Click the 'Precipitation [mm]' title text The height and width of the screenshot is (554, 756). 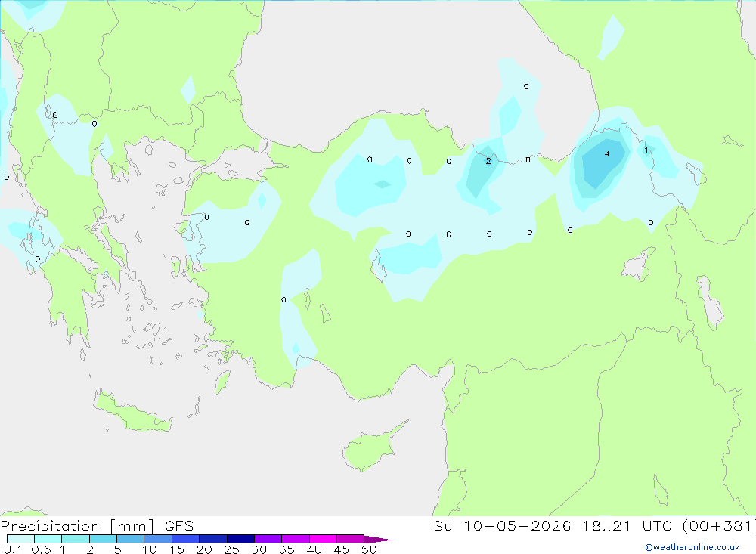pos(77,526)
